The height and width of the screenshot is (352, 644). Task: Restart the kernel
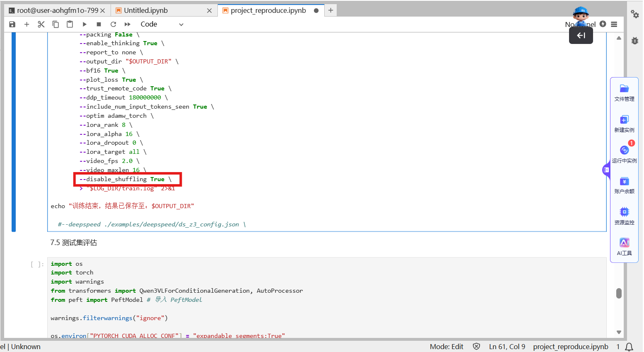pos(113,24)
